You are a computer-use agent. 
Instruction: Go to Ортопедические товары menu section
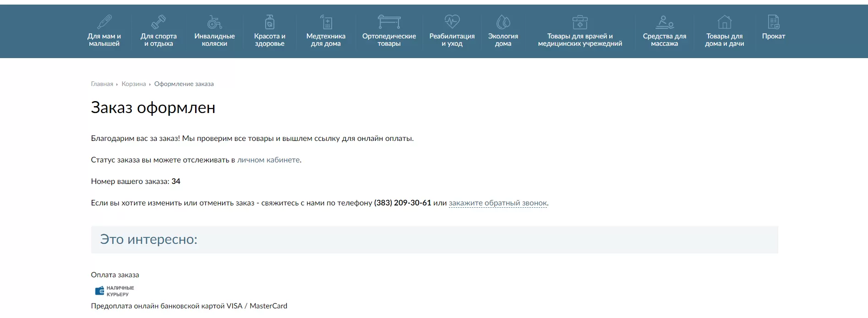pyautogui.click(x=389, y=40)
